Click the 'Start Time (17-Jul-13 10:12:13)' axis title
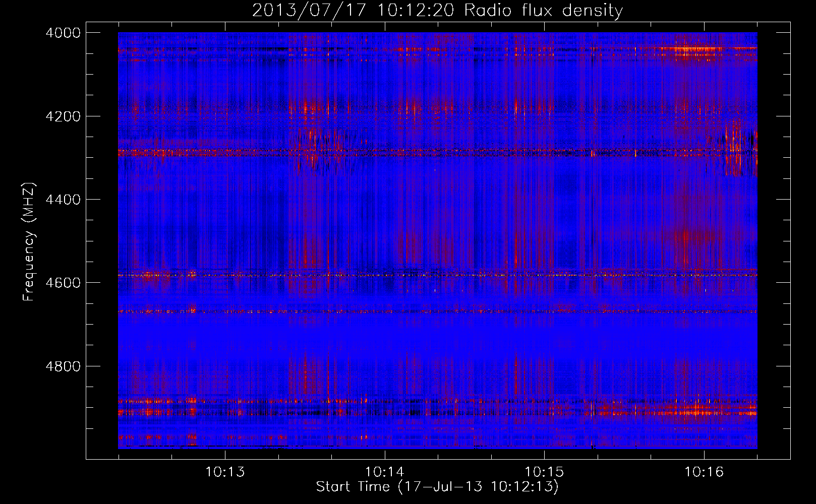Screen dimensions: 816x504 [x=437, y=487]
